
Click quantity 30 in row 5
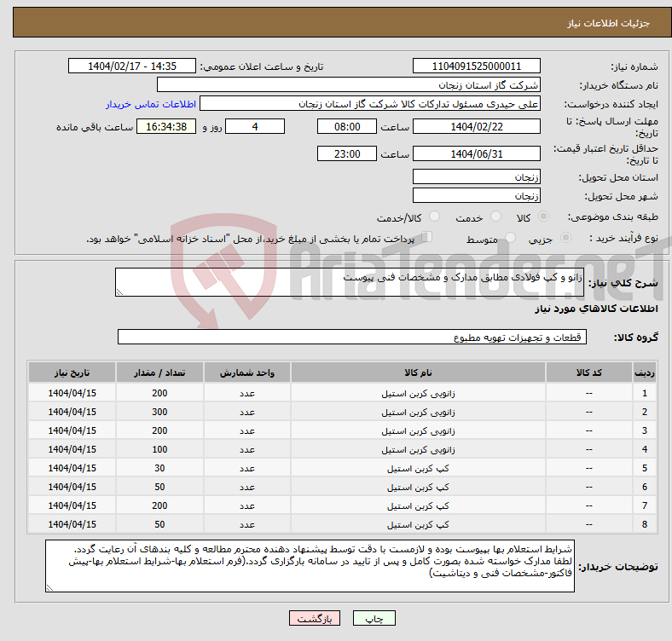click(159, 468)
